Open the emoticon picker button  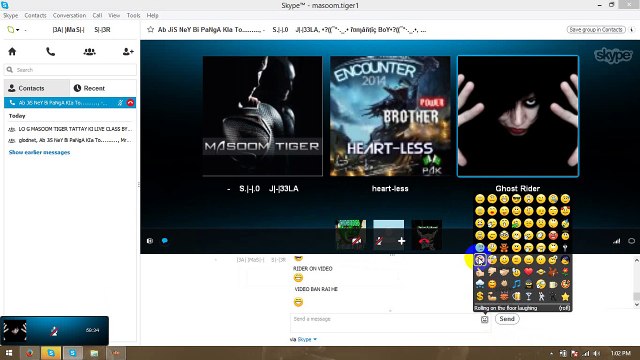click(484, 320)
